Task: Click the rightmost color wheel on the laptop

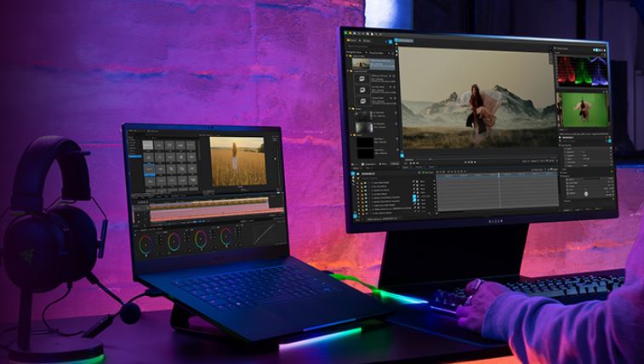Action: [x=226, y=236]
